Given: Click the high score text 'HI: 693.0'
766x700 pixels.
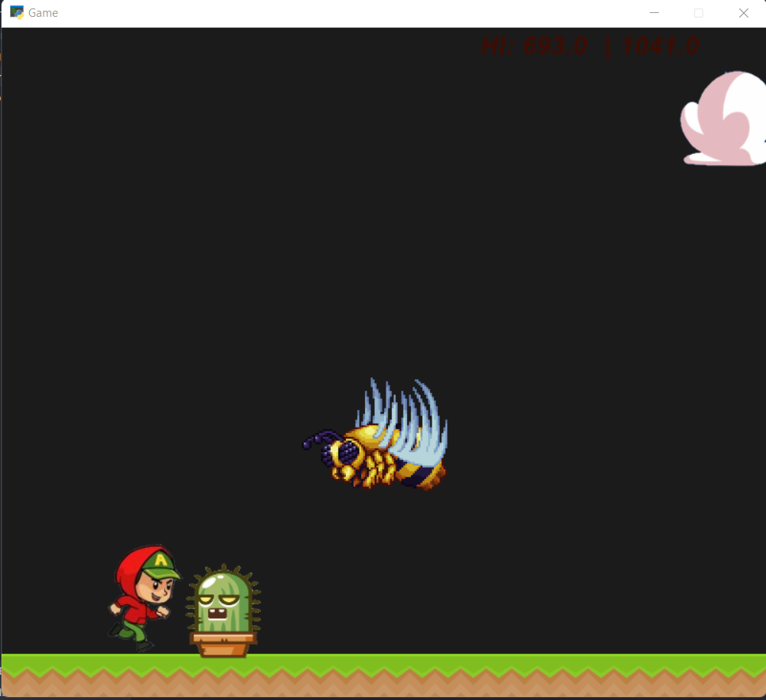Looking at the screenshot, I should [x=534, y=46].
